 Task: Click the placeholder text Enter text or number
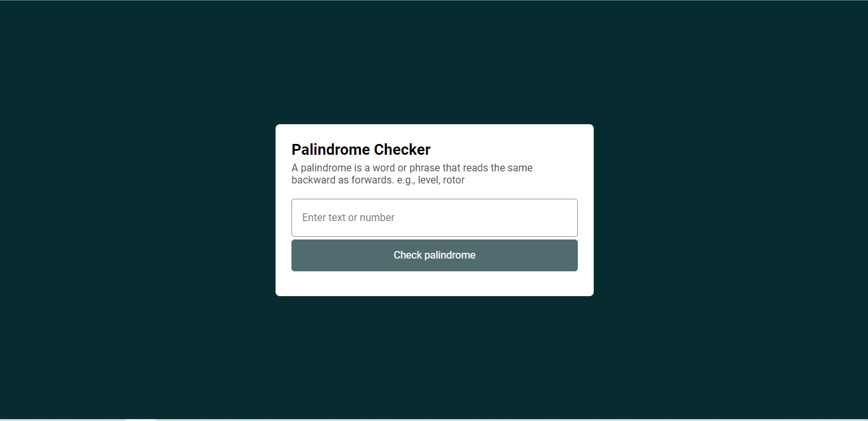coord(348,217)
